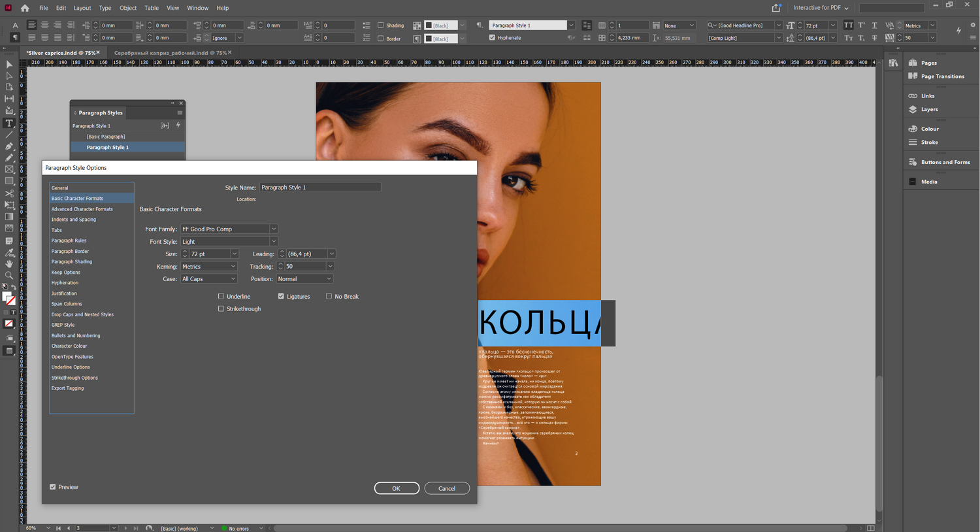Select the Eyedropper tool
The width and height of the screenshot is (980, 532).
point(9,252)
